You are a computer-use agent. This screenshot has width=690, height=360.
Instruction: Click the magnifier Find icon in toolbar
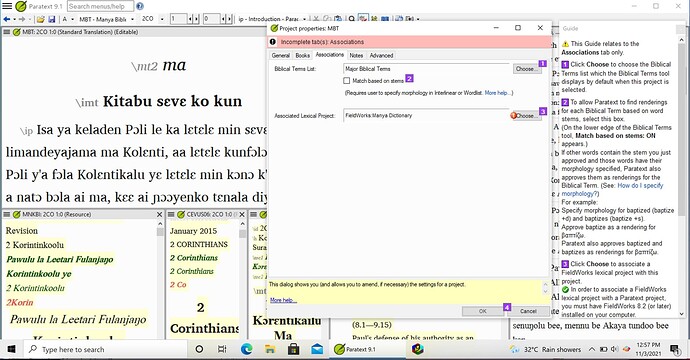(352, 19)
